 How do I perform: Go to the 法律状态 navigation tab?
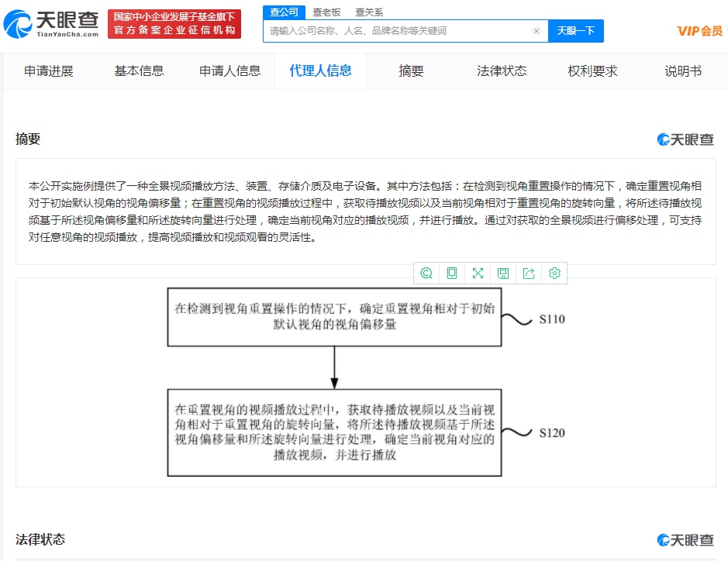502,71
